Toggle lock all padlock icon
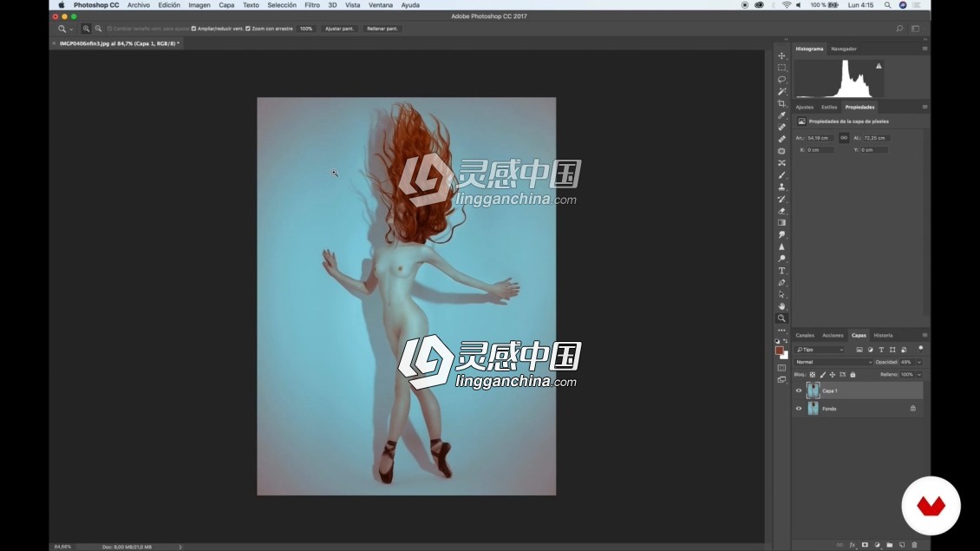980x551 pixels. (x=853, y=375)
